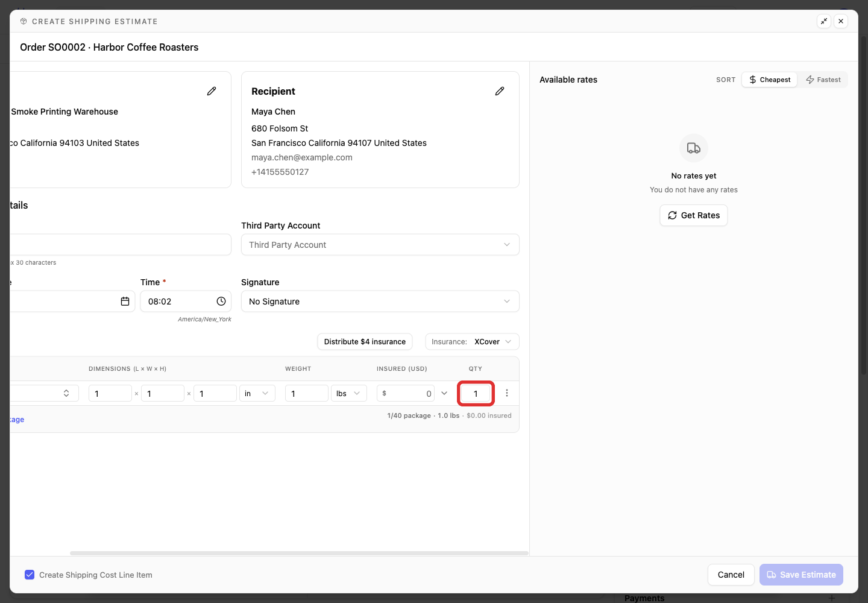Viewport: 868px width, 603px height.
Task: Open the package row three-dot menu
Action: click(507, 393)
